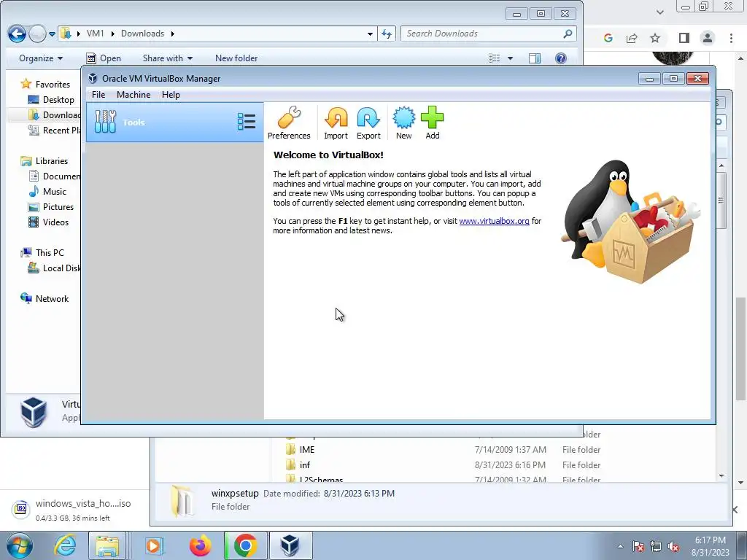Click Explorer refresh button
747x560 pixels.
tap(387, 34)
